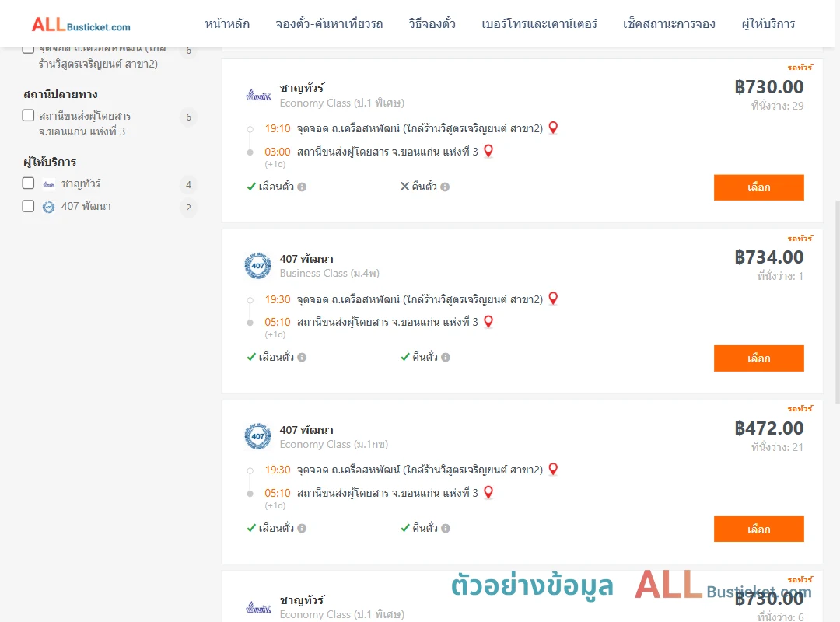Image resolution: width=840 pixels, height=622 pixels.
Task: Show เลื่อนตั๋ว info icon in ฿472.00 card
Action: [302, 528]
